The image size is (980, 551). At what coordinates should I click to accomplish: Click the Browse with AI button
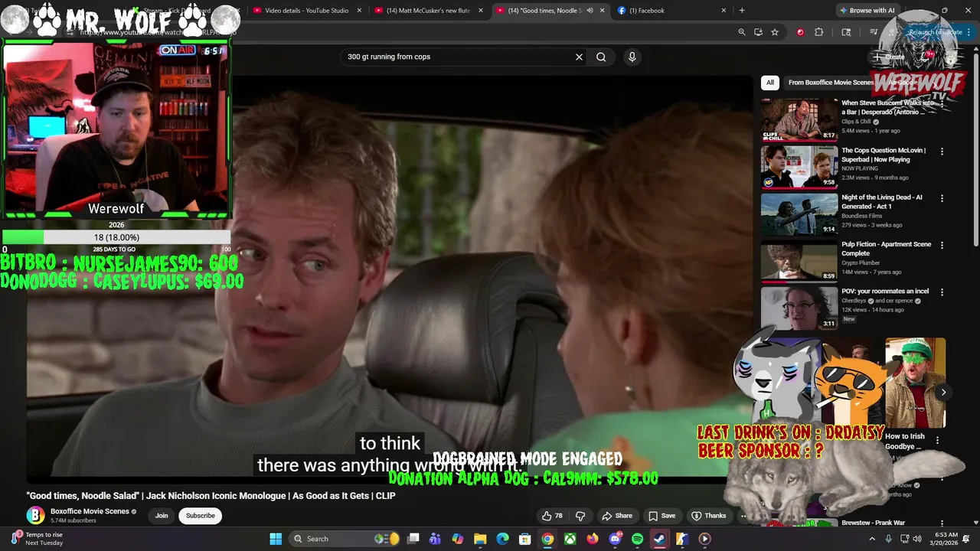pos(867,11)
